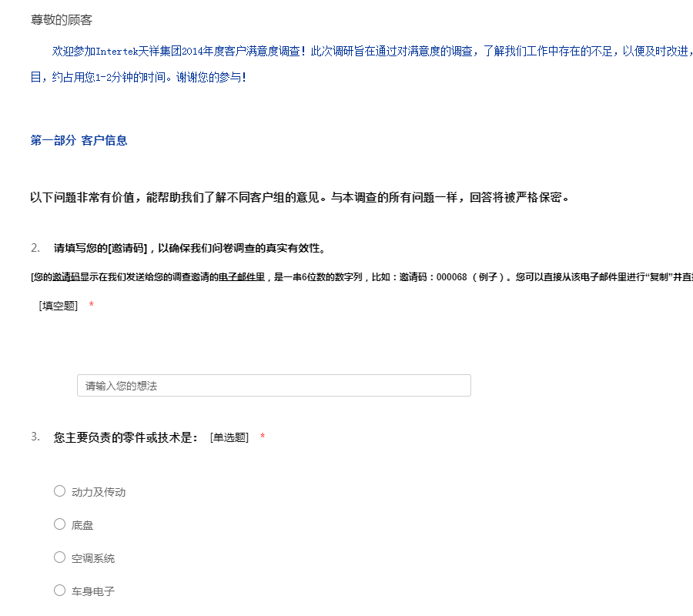This screenshot has width=693, height=616.
Task: Click the question number 2.
Action: pyautogui.click(x=35, y=248)
